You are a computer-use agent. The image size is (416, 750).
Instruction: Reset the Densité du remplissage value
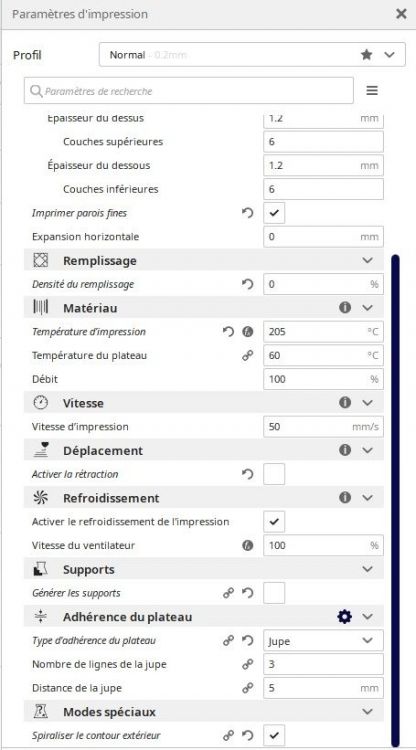tap(247, 284)
